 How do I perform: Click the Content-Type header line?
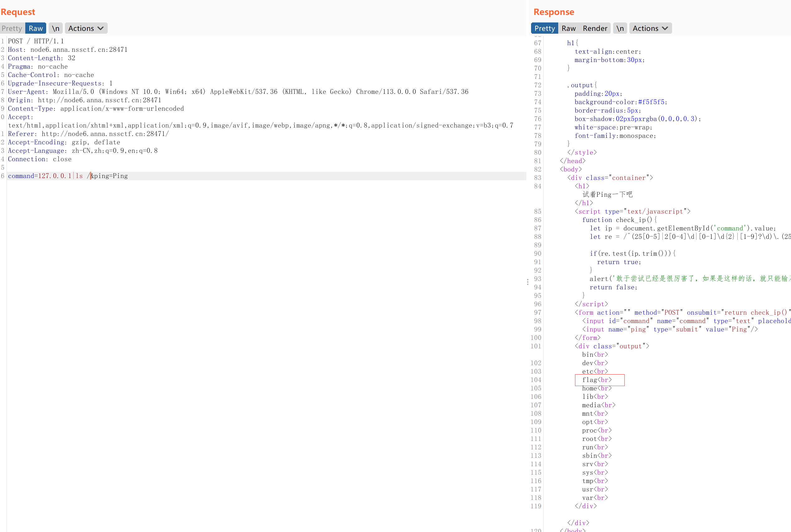(96, 109)
